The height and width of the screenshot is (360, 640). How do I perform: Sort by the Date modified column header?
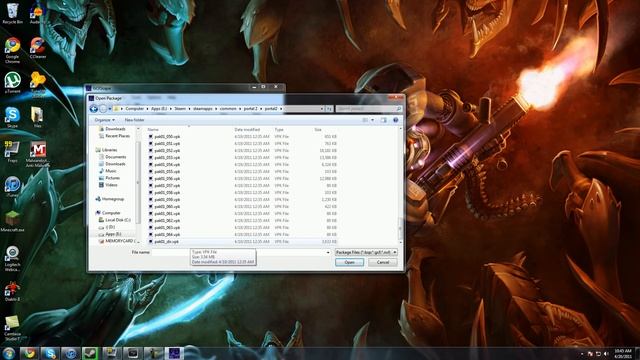(247, 129)
